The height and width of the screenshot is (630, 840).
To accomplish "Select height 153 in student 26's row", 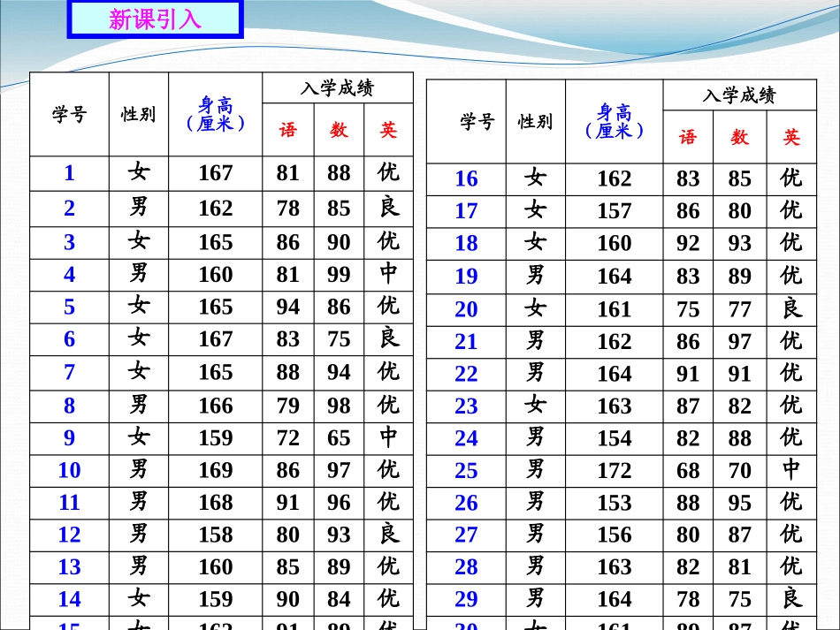I will (615, 503).
